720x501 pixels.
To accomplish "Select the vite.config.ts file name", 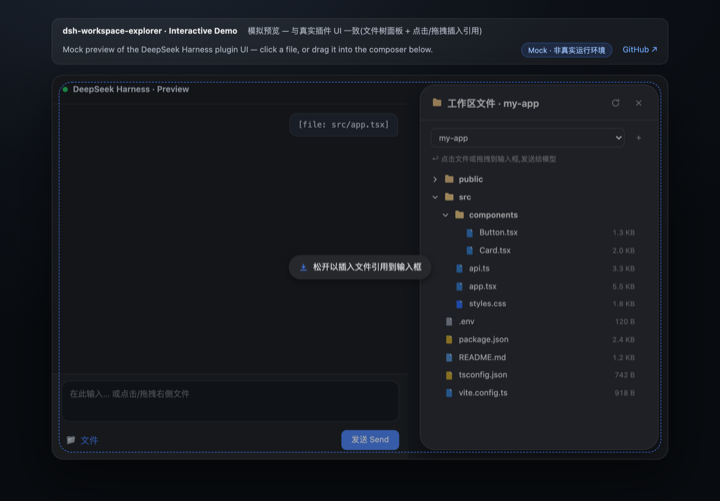I will (483, 393).
